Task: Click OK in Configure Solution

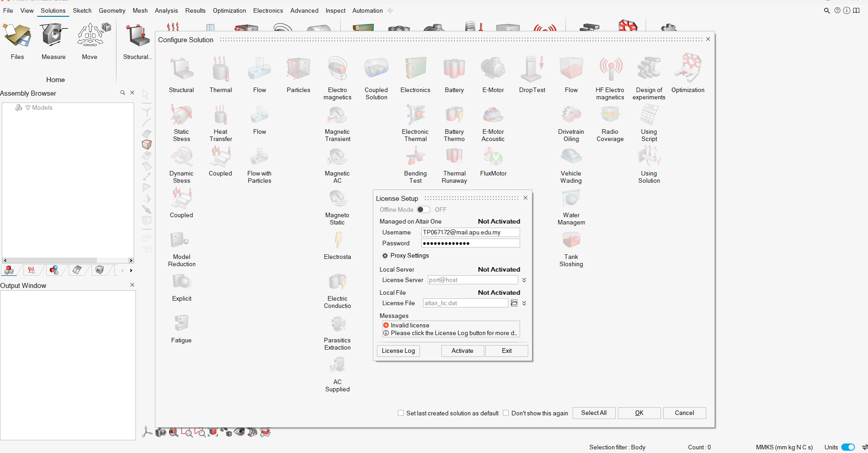Action: pyautogui.click(x=639, y=413)
